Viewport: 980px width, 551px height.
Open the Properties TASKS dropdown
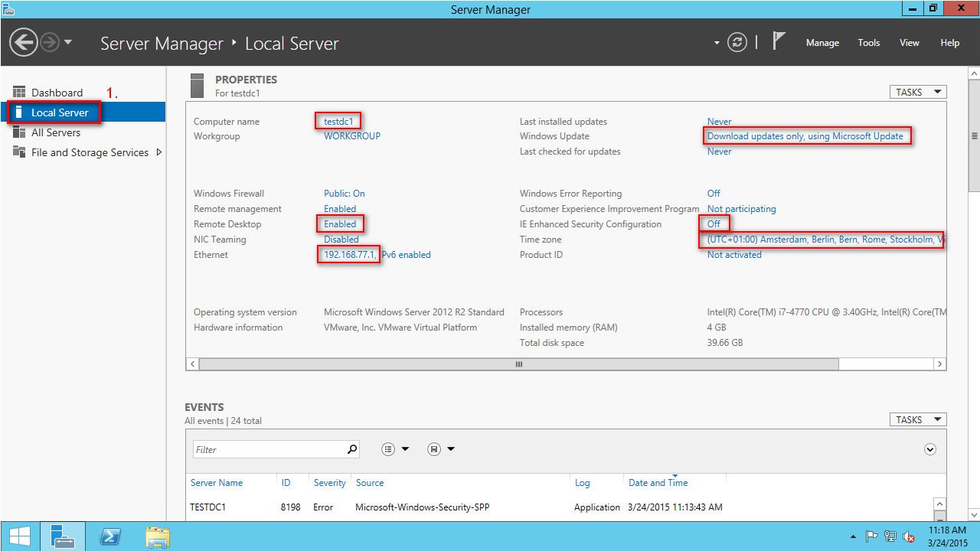click(x=918, y=92)
